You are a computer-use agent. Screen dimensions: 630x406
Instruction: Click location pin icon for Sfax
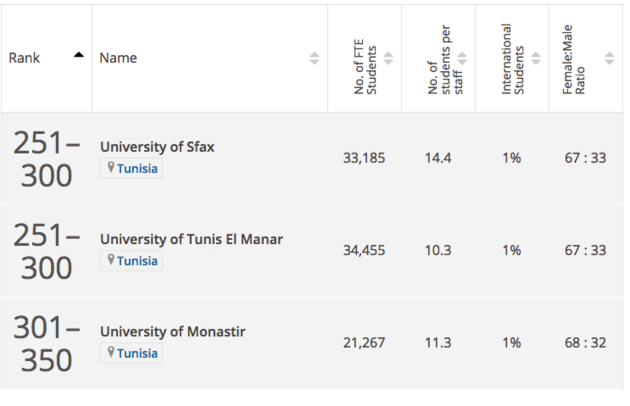111,167
